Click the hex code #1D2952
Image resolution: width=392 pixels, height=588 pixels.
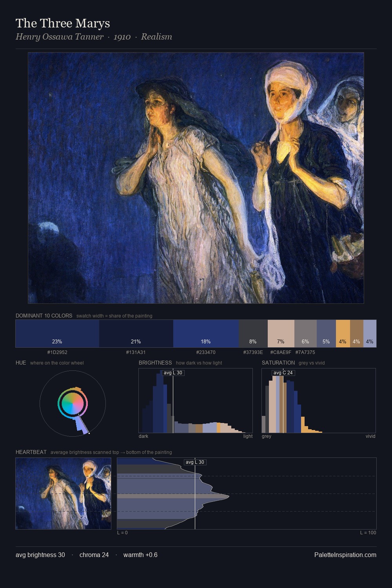click(57, 352)
